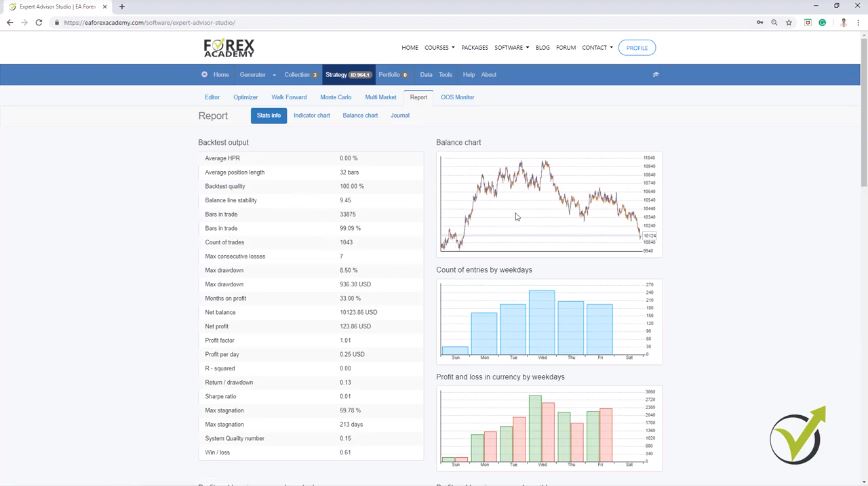Expand the Contact dropdown menu
Viewport: 868px width, 486px height.
coord(597,48)
